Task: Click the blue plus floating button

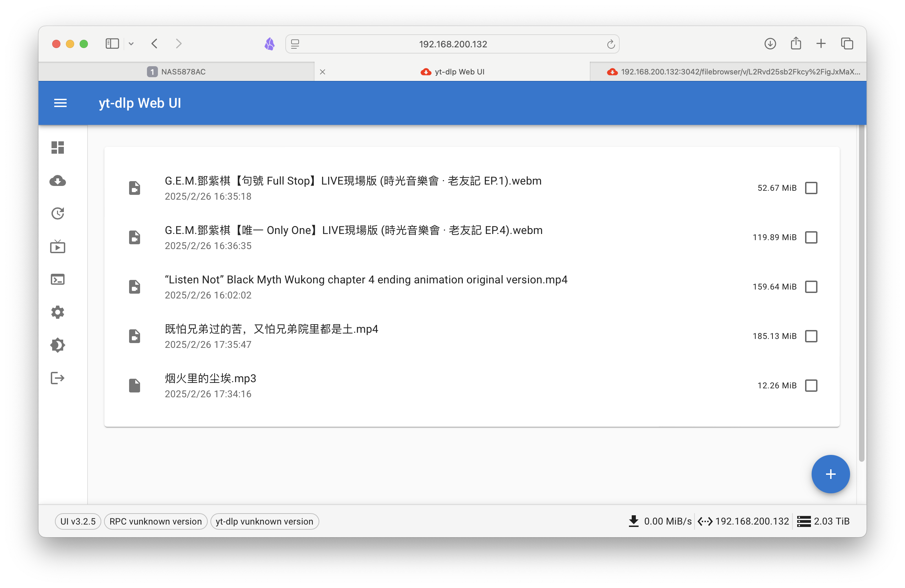Action: pyautogui.click(x=831, y=474)
